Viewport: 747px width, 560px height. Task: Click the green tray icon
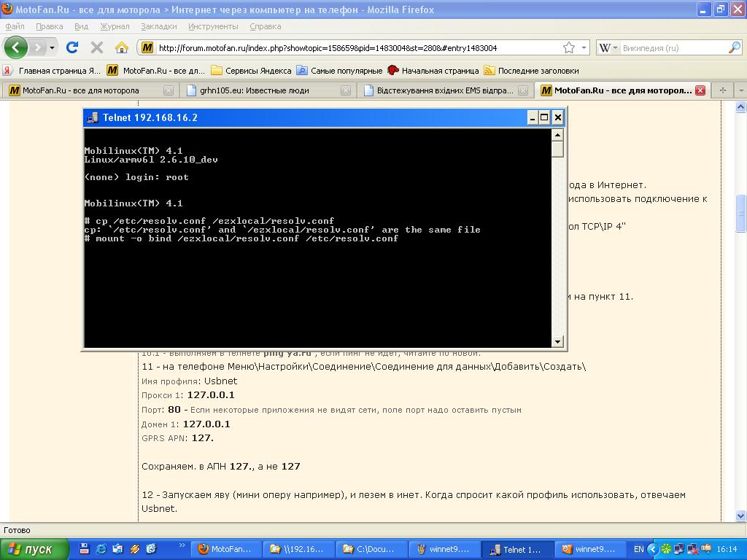667,550
